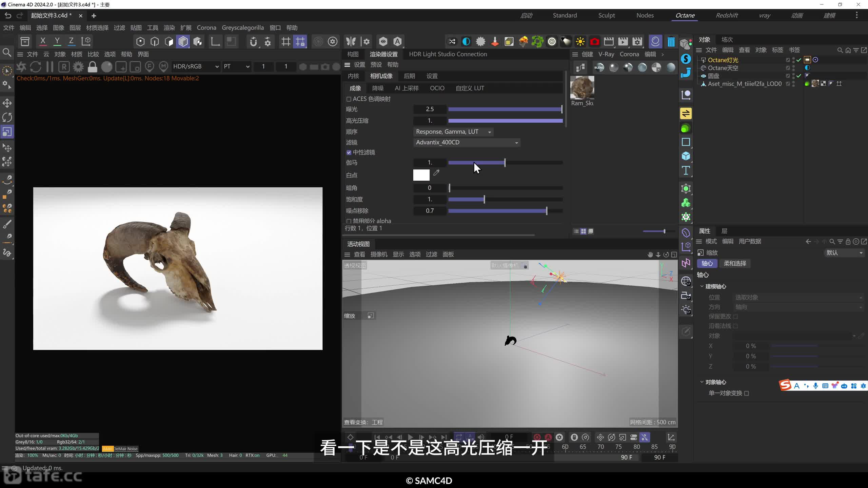Uncheck the 中性滤镜 checkbox
This screenshot has height=488, width=868.
(x=349, y=152)
